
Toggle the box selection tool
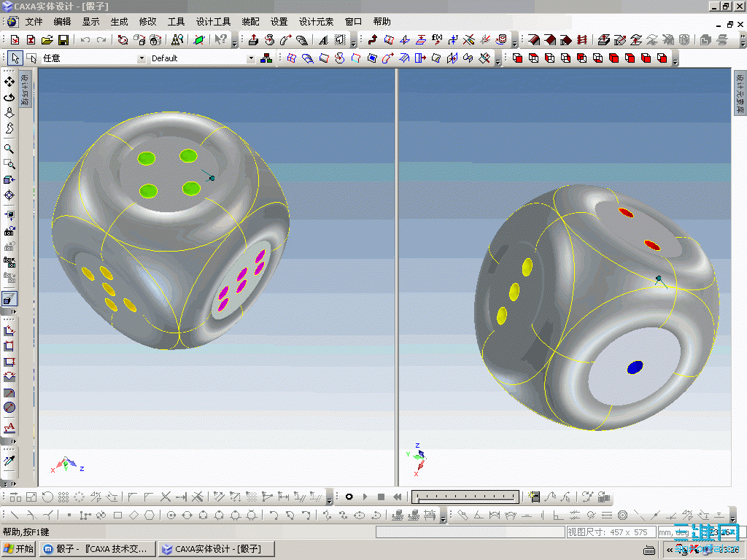[31, 58]
